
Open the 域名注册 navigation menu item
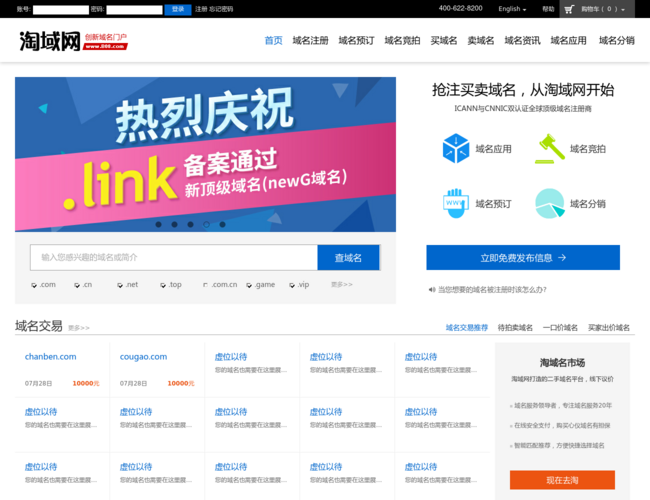[310, 41]
